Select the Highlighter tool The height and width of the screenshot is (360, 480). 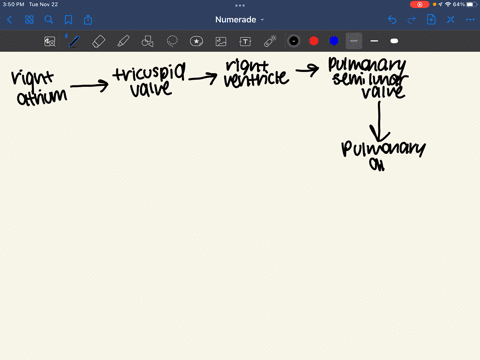coord(123,41)
